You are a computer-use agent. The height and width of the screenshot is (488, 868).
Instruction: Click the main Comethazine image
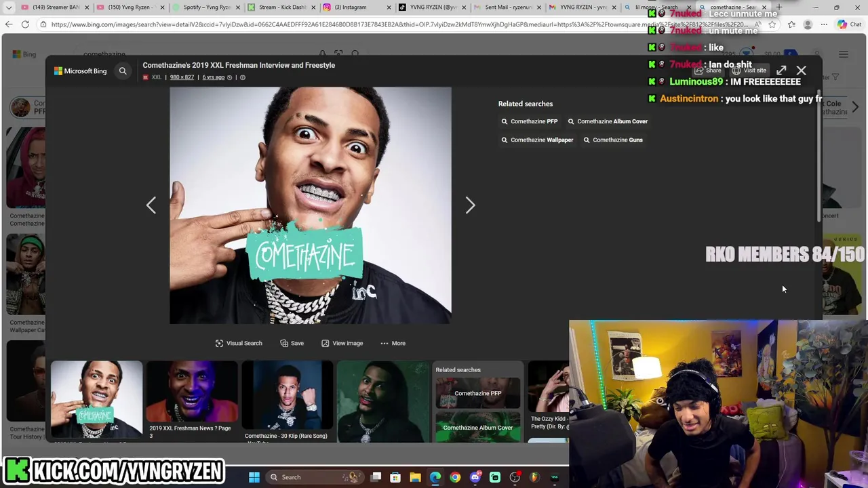310,205
